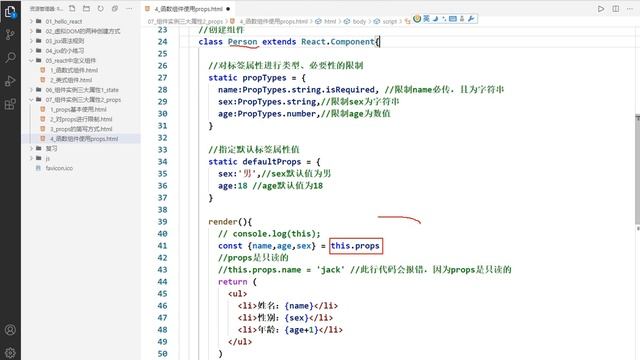Toggle IME punctuation mode
The width and height of the screenshot is (640, 360).
point(444,19)
